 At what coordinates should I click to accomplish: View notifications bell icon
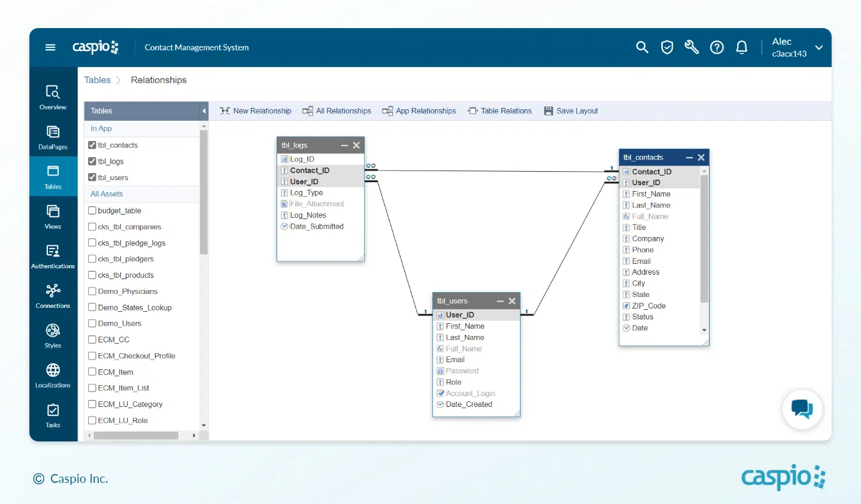[x=742, y=47]
